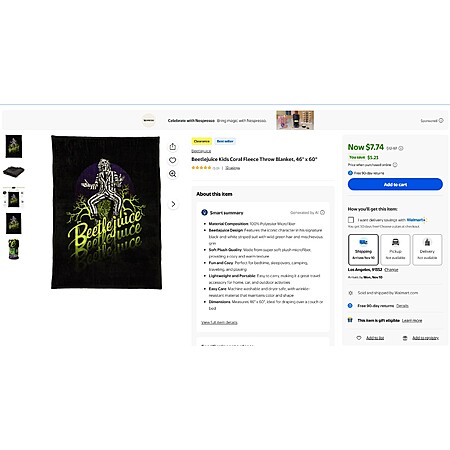Show next product image with arrow
Viewport: 450px width, 450px height.
point(173,204)
